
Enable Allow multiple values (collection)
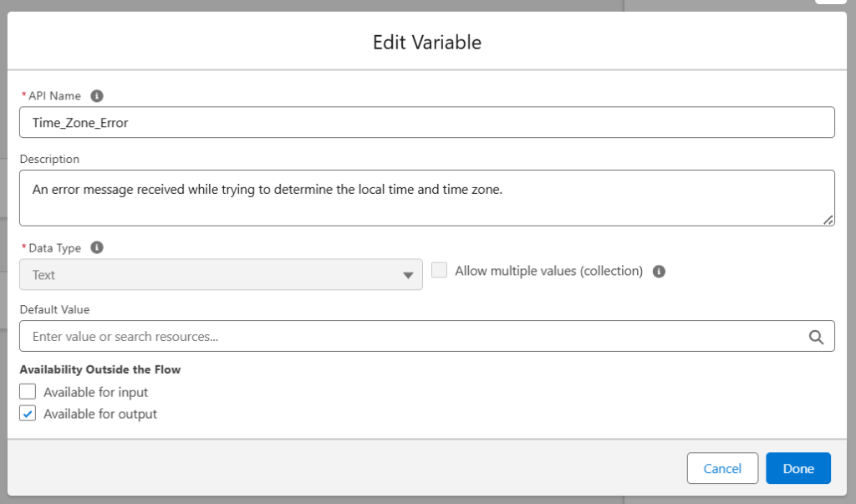pos(440,271)
